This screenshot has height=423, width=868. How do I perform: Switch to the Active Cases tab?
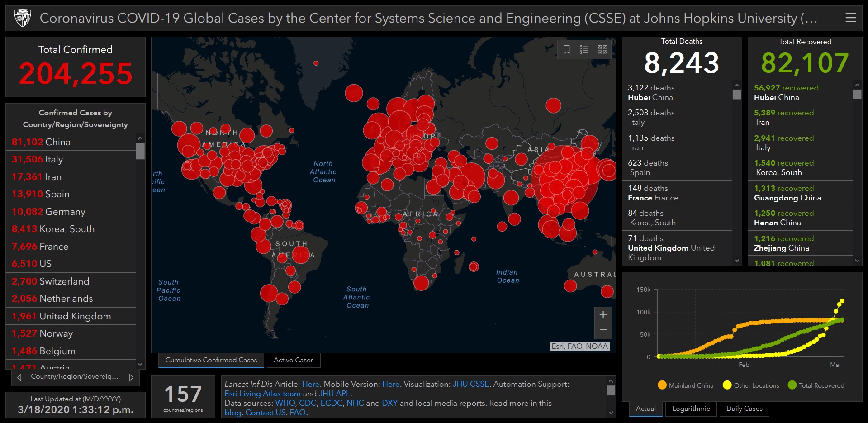294,360
